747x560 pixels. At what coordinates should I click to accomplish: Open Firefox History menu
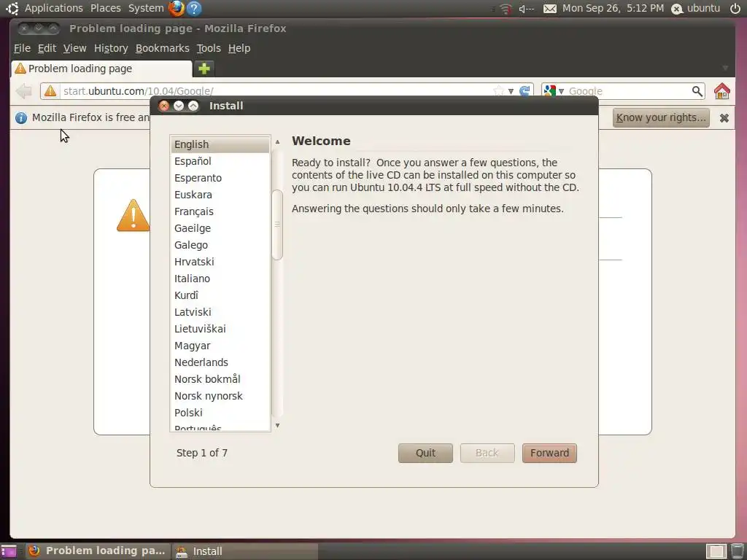click(x=111, y=48)
